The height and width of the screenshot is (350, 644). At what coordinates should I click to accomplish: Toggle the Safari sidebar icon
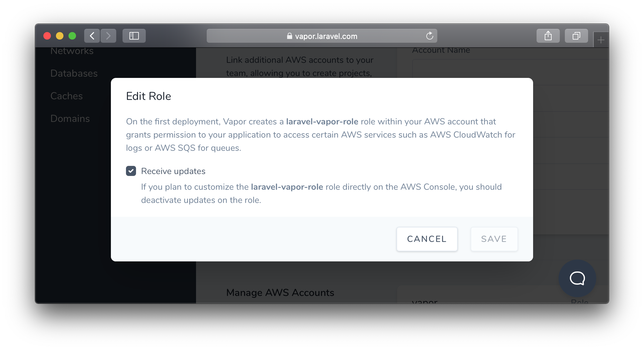(134, 36)
